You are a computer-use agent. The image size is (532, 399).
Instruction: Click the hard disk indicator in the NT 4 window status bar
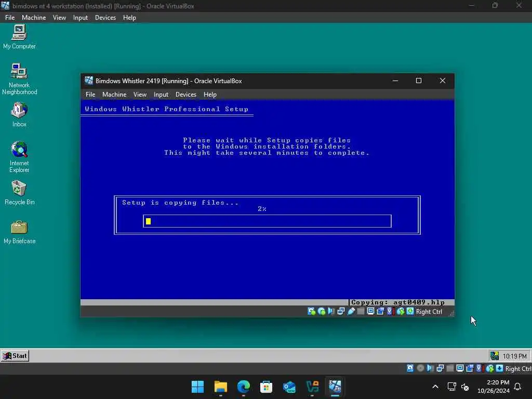pos(410,368)
